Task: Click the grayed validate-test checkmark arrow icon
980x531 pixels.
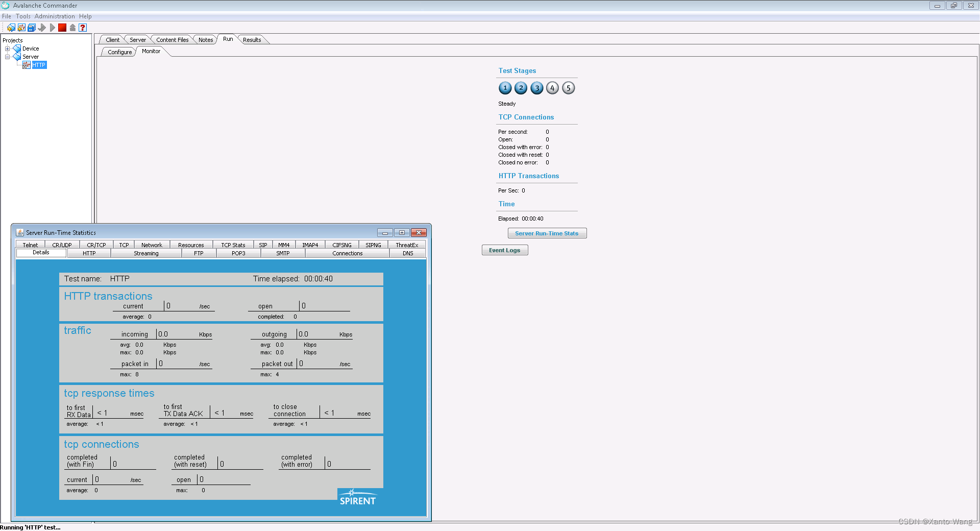Action: (x=42, y=28)
